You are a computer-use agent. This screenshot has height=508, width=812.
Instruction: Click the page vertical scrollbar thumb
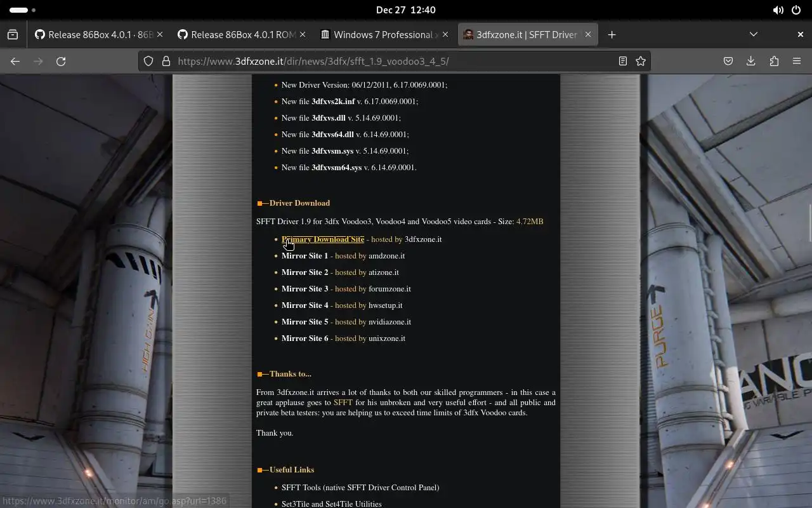pos(809,223)
